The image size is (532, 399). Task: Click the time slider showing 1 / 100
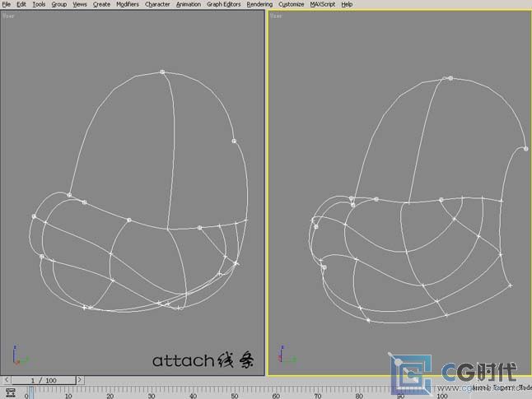pyautogui.click(x=44, y=380)
